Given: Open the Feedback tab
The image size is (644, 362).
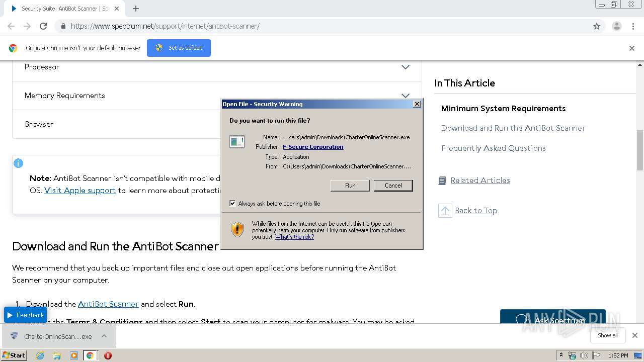Looking at the screenshot, I should tap(25, 315).
